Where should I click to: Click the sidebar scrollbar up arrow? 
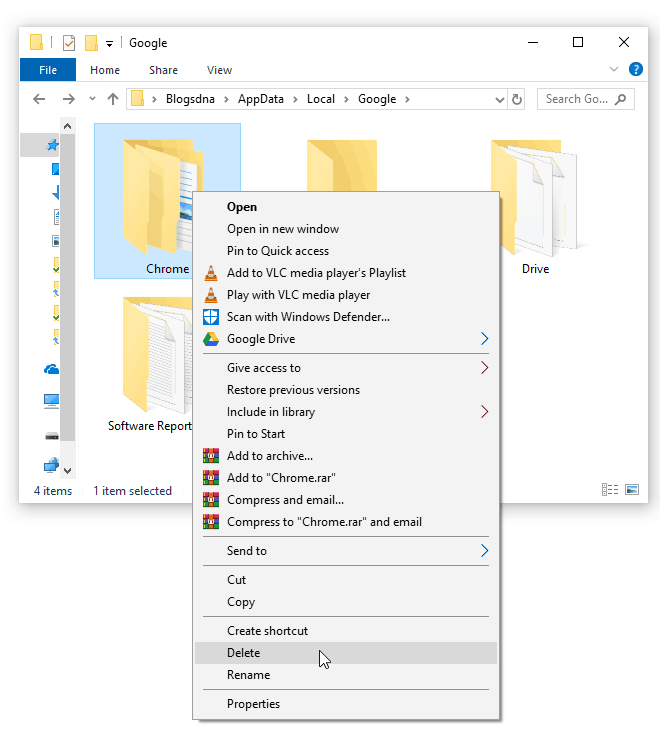(x=67, y=126)
